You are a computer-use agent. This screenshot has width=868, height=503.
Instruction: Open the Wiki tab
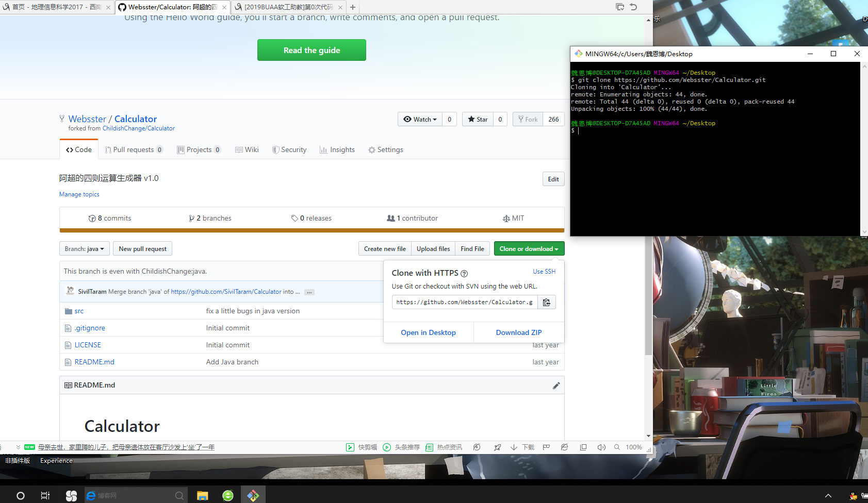pos(247,149)
